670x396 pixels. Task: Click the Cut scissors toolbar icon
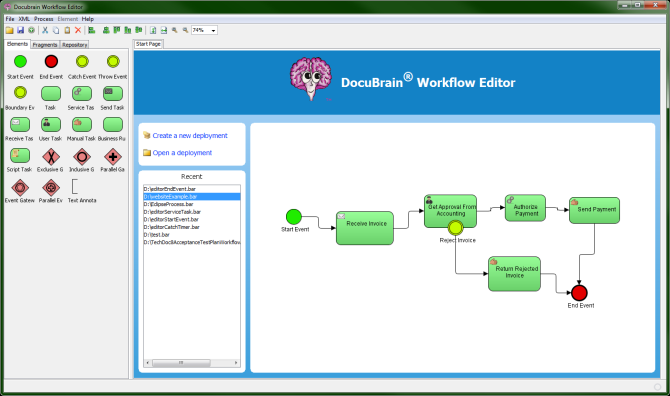(x=45, y=30)
